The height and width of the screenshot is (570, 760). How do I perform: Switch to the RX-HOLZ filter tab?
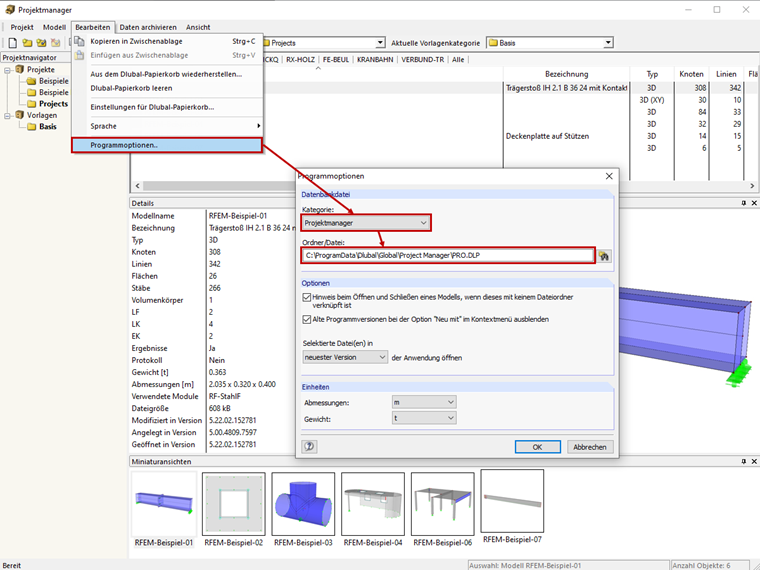pos(300,60)
